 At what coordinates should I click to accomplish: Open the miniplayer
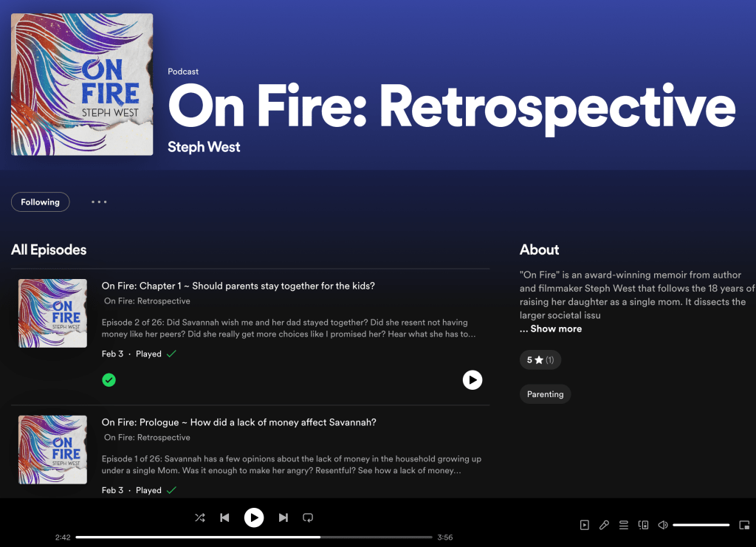point(744,525)
